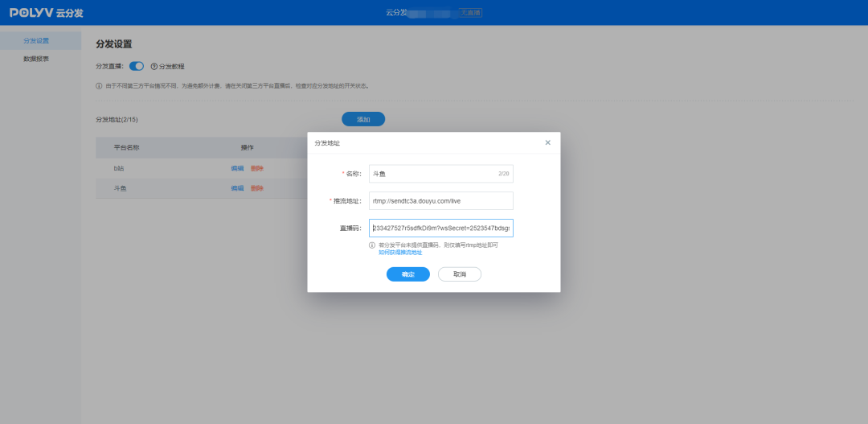The image size is (868, 424).
Task: Click the 名称 input field
Action: 439,174
